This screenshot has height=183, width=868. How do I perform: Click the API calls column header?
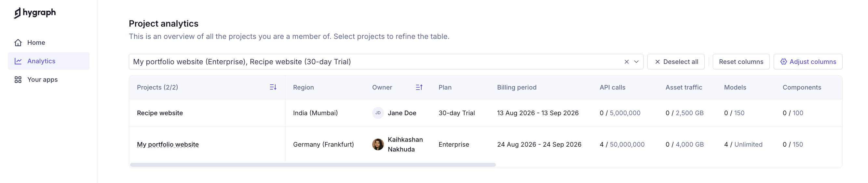[612, 87]
